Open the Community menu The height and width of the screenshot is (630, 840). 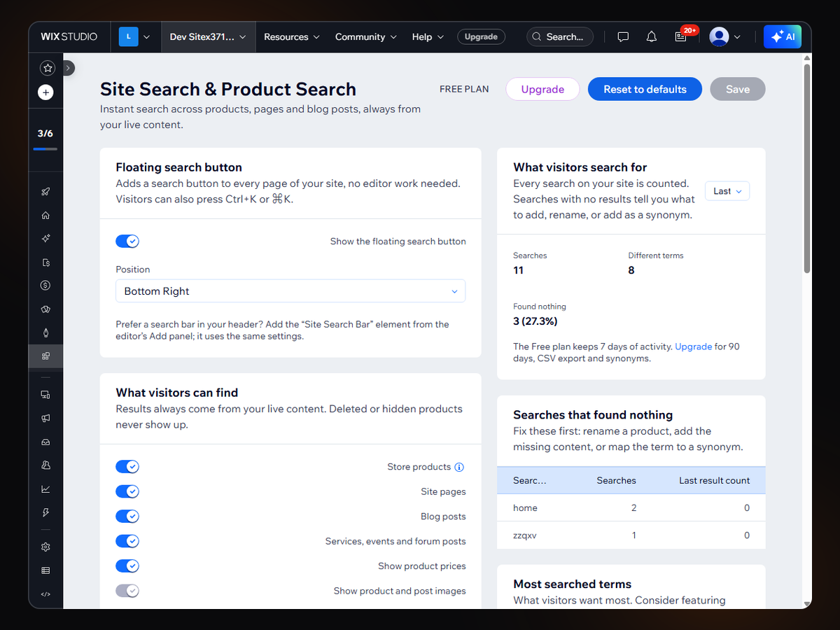coord(365,37)
